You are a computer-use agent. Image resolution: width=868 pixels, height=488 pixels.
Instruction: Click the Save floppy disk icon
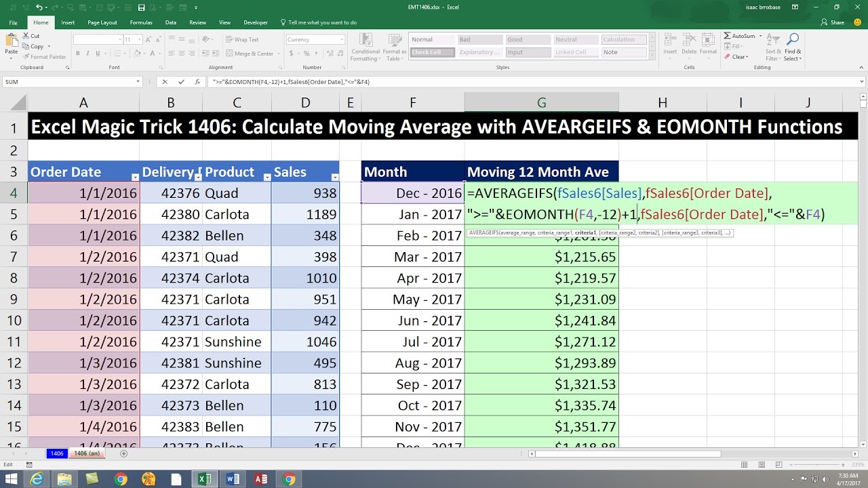pos(141,7)
